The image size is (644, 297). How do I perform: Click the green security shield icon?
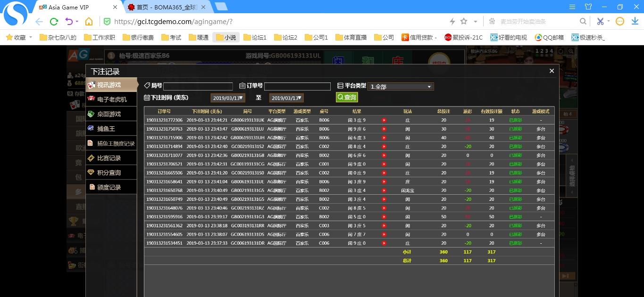[107, 22]
